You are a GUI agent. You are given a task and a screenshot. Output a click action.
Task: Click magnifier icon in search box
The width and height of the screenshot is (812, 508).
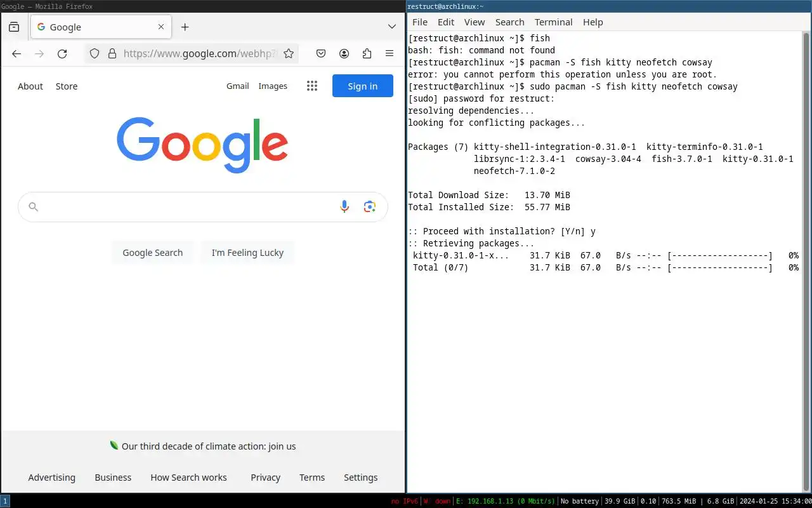(34, 206)
